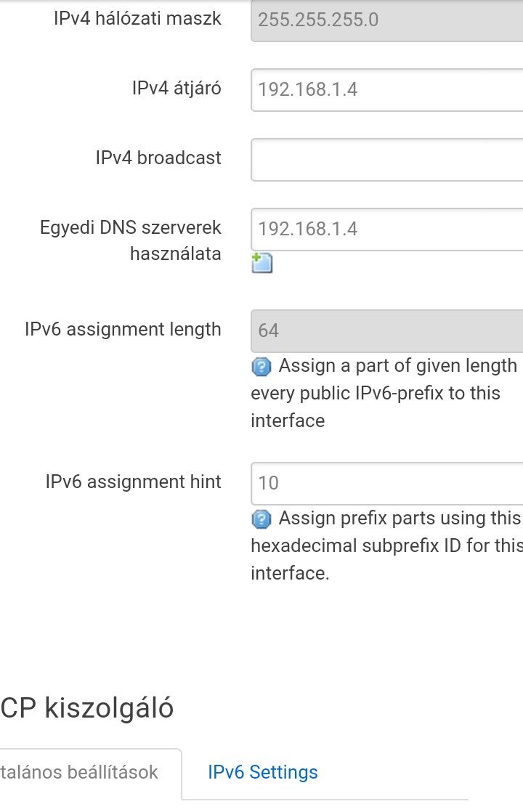Viewport: 523px width, 812px height.
Task: Click the IPv4 hálózati maszk label
Action: pyautogui.click(x=138, y=18)
